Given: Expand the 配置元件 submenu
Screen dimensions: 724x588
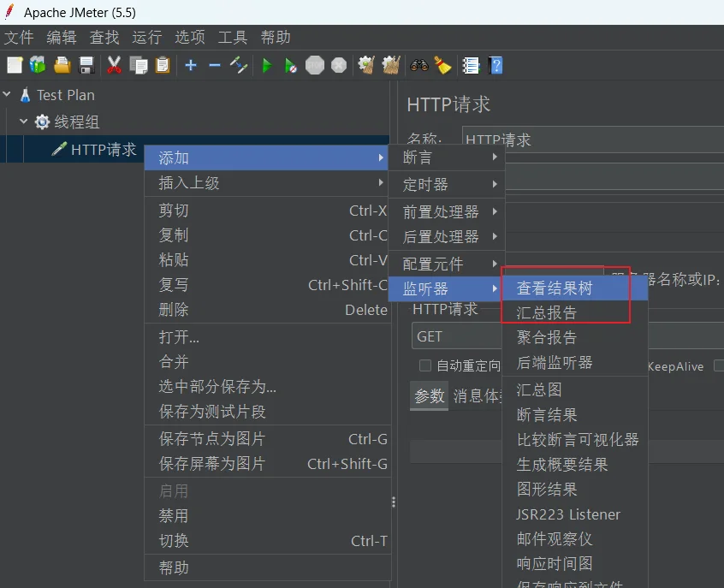Looking at the screenshot, I should click(447, 264).
